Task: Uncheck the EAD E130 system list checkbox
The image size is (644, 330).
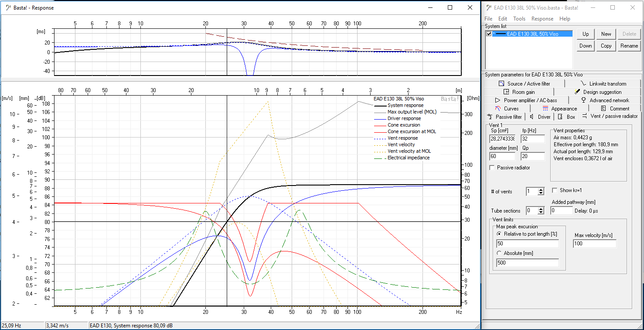Action: [489, 34]
